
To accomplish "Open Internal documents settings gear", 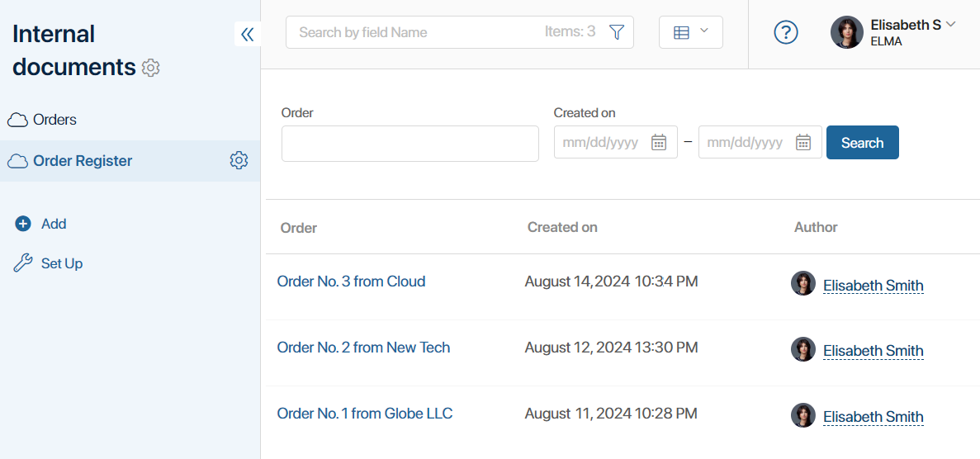I will [x=150, y=68].
